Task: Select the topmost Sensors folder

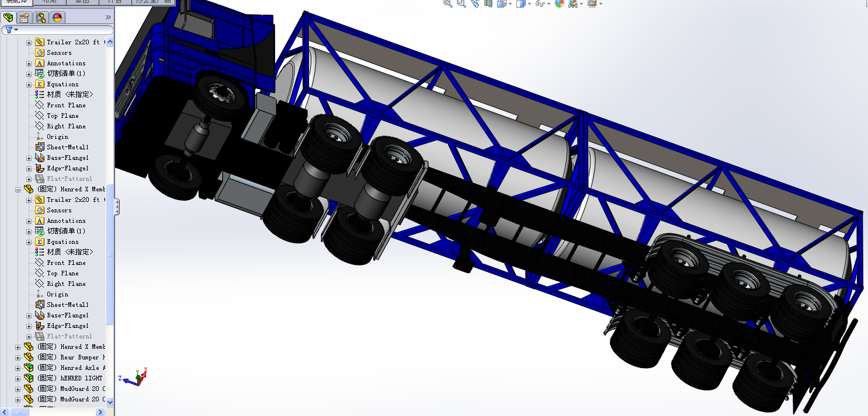Action: tap(53, 53)
